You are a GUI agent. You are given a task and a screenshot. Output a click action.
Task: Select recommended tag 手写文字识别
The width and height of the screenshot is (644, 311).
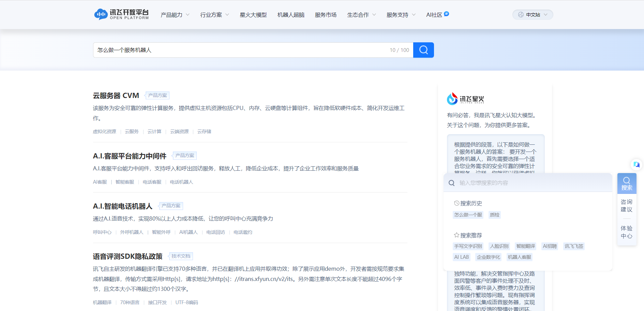[x=468, y=246]
